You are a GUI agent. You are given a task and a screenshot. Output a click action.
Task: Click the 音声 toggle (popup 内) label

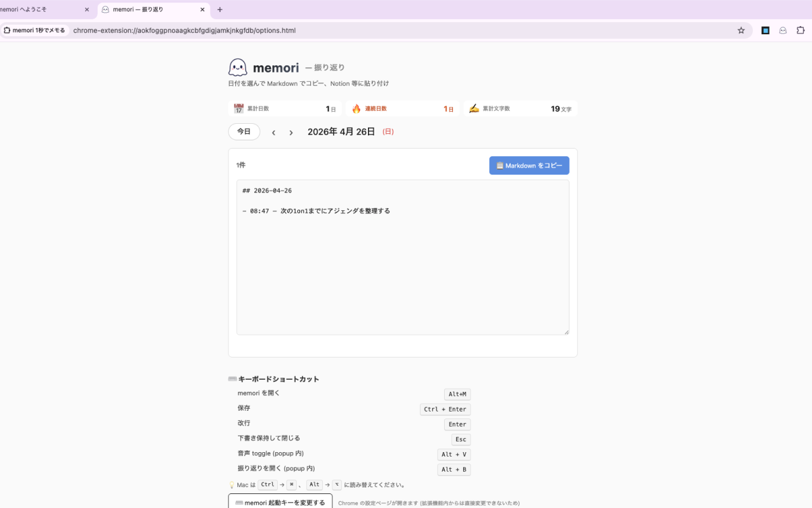click(x=271, y=453)
